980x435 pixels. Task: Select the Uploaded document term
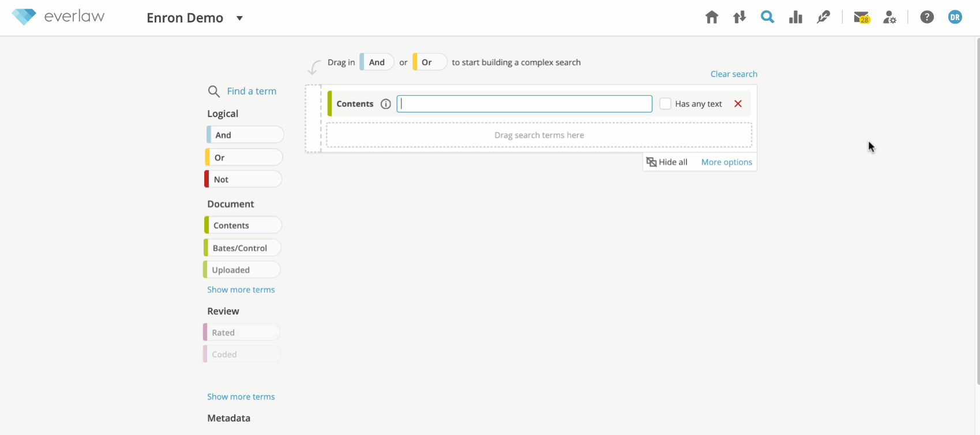point(242,270)
